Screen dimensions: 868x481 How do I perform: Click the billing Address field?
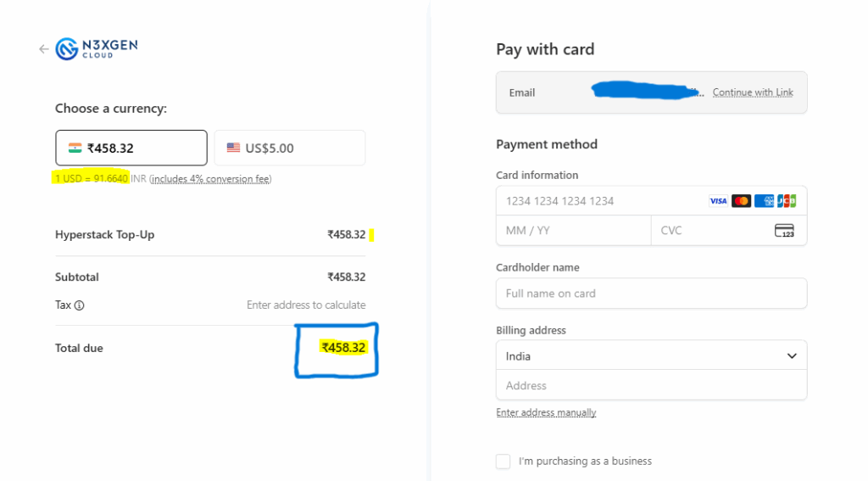coord(651,386)
